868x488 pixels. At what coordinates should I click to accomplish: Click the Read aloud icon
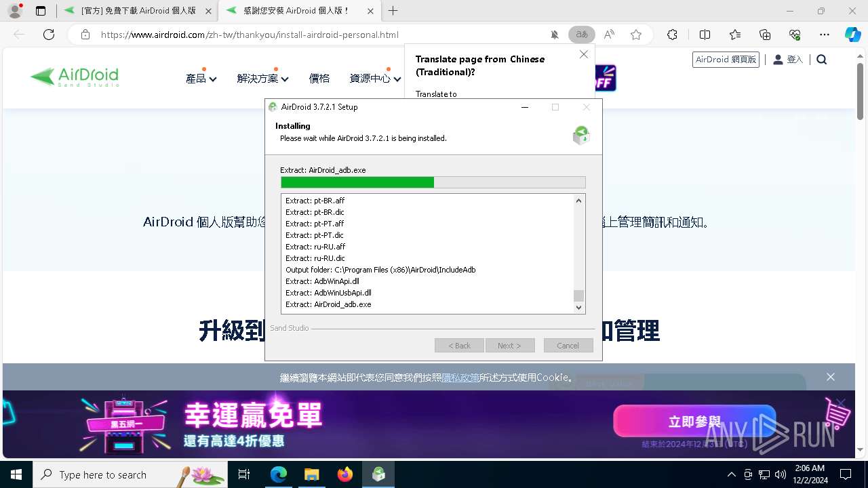click(609, 35)
